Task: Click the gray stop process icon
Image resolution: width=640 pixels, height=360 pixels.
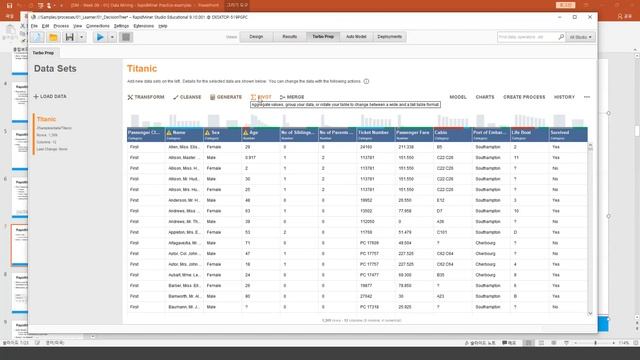Action: (x=126, y=37)
